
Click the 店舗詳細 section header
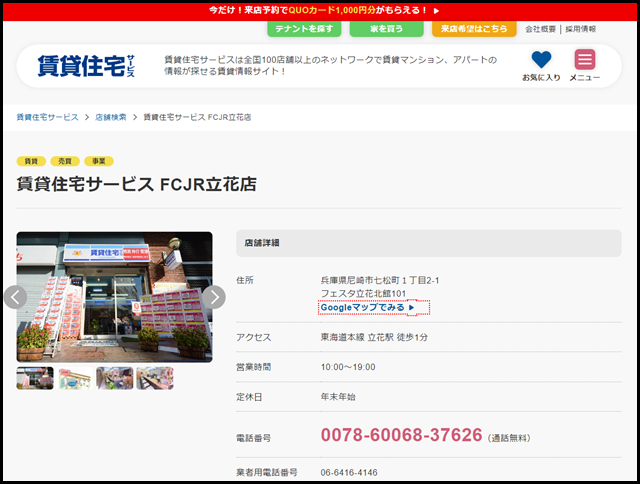click(x=429, y=243)
